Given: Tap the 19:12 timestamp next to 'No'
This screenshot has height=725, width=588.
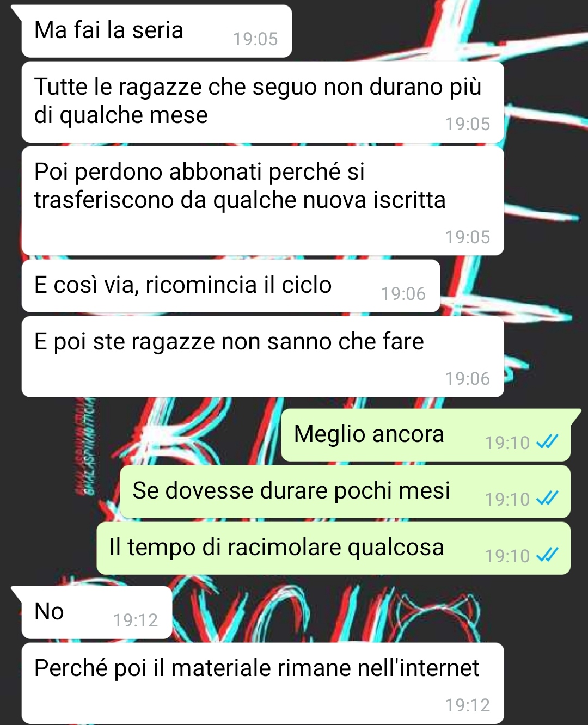Looking at the screenshot, I should click(136, 620).
